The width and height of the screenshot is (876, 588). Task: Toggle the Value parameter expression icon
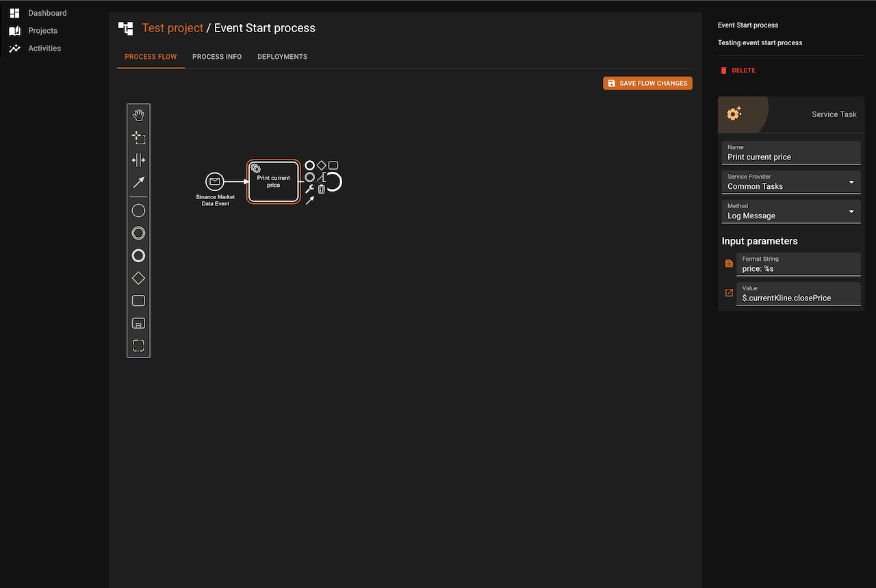(729, 293)
